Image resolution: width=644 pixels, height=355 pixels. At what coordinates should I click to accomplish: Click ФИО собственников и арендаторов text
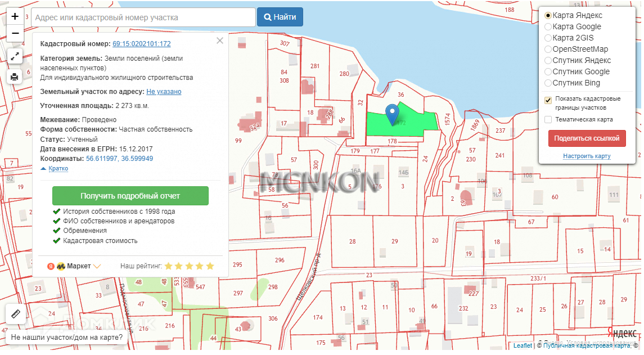[x=119, y=221]
